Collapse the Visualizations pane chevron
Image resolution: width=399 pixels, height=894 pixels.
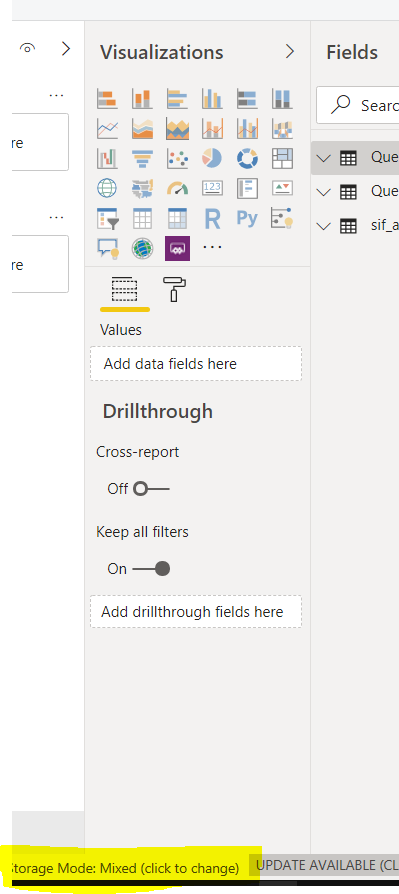click(x=290, y=52)
